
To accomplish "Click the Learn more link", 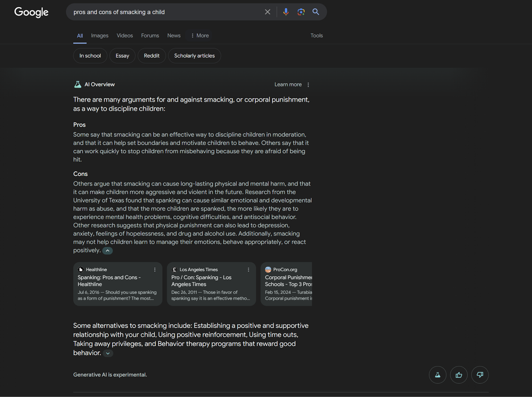I will pyautogui.click(x=288, y=85).
